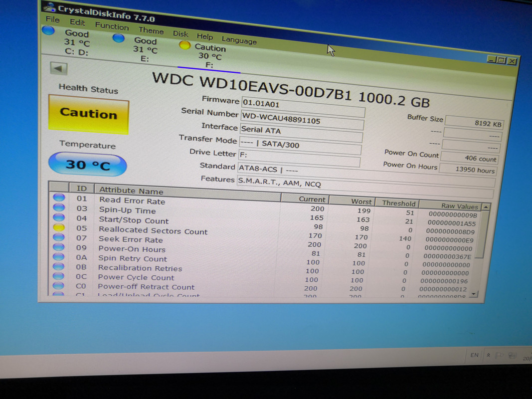The image size is (532, 399).
Task: Click the Action Center flag icon in tray
Action: pyautogui.click(x=499, y=356)
